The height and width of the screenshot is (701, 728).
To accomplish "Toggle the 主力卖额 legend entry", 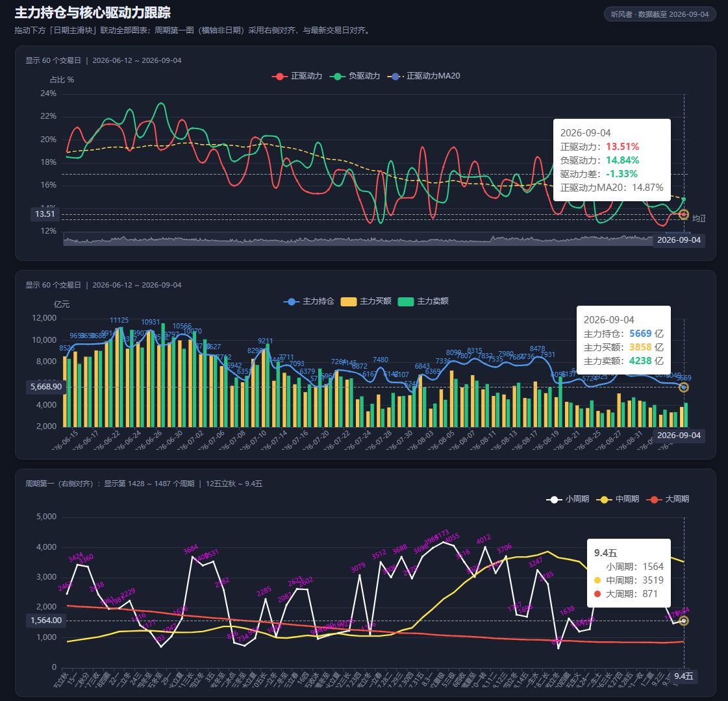I will [x=423, y=302].
